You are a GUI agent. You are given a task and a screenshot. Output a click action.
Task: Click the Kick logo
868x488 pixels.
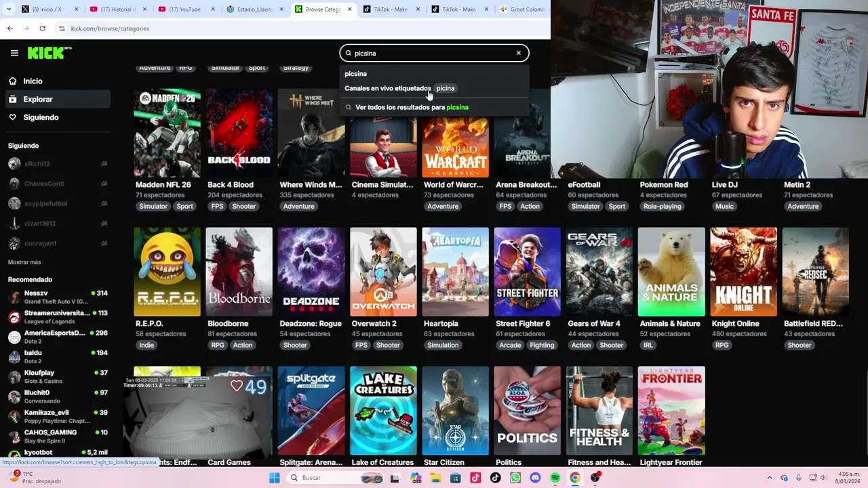pos(50,53)
